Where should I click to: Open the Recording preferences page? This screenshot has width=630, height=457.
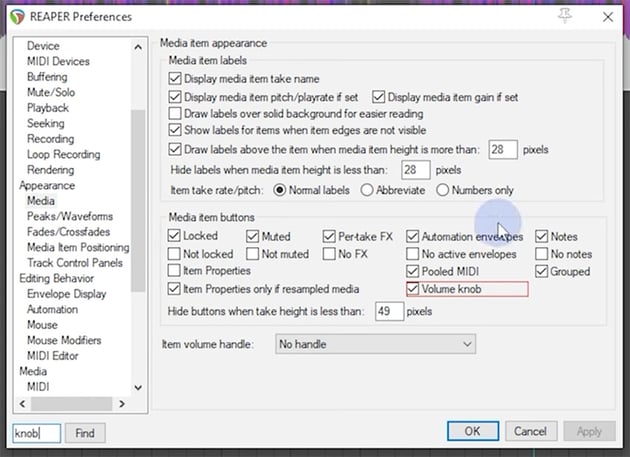(51, 139)
